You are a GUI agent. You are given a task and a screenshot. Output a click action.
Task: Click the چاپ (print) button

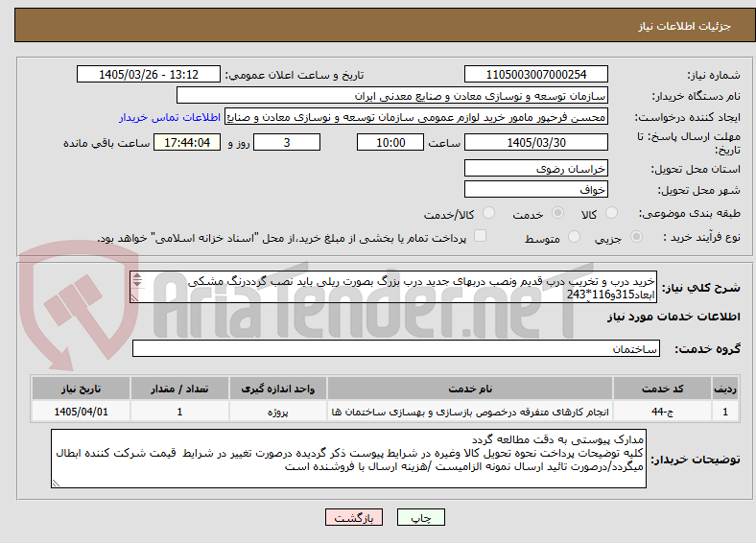(x=420, y=517)
